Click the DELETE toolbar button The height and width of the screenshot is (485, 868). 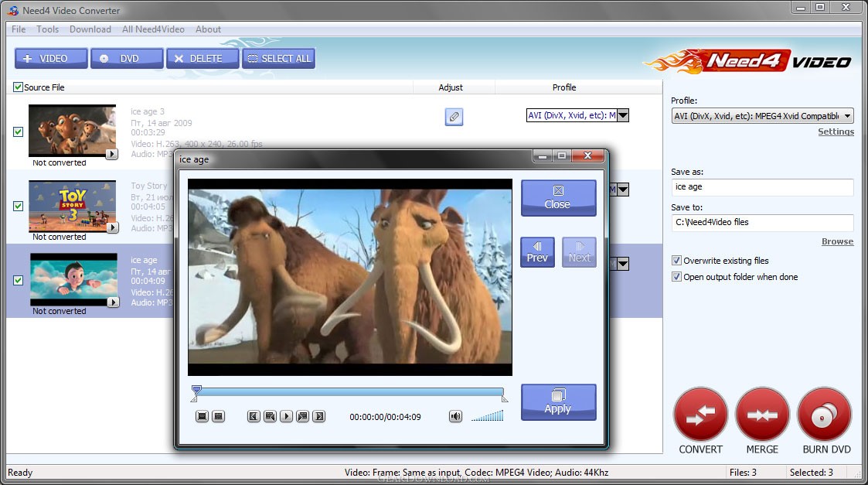[203, 58]
